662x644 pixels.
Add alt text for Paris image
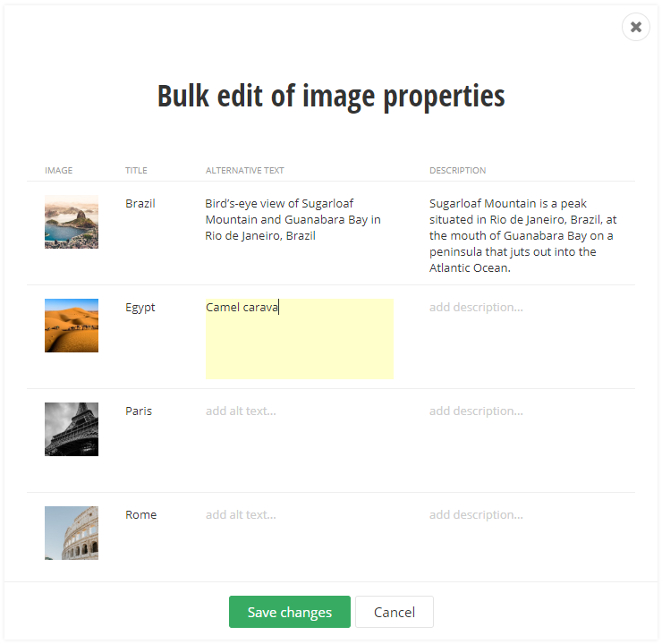tap(242, 411)
